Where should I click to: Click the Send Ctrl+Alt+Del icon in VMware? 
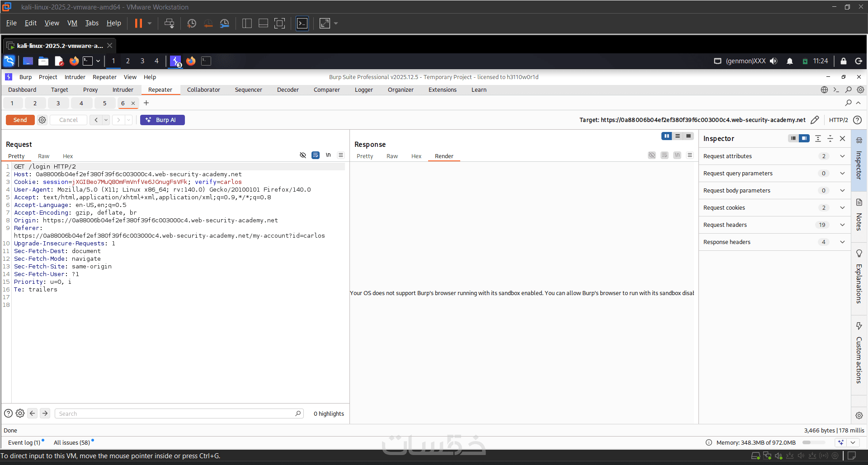pyautogui.click(x=169, y=23)
